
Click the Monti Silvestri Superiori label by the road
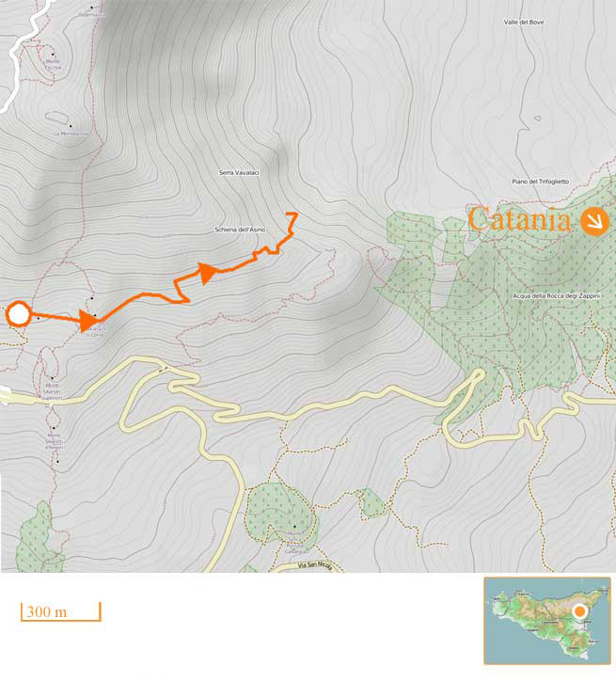[52, 391]
